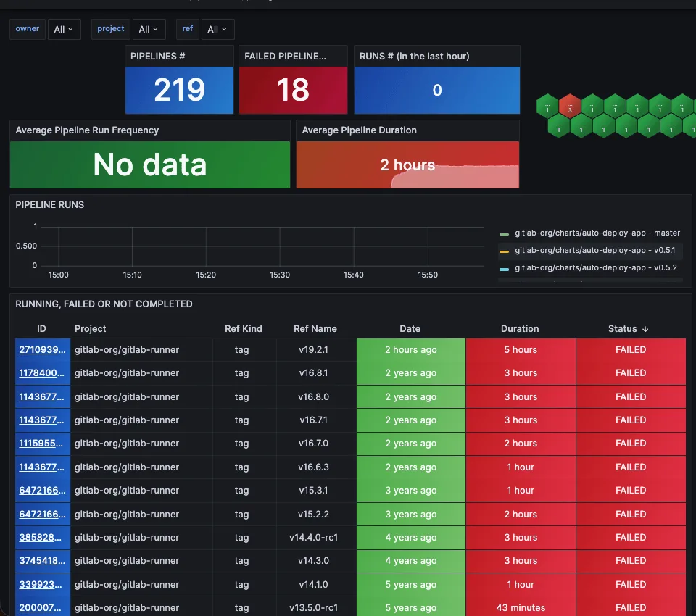The height and width of the screenshot is (616, 696).
Task: Open pipeline link 385828... for v14.4.0-rc1
Action: (40, 538)
